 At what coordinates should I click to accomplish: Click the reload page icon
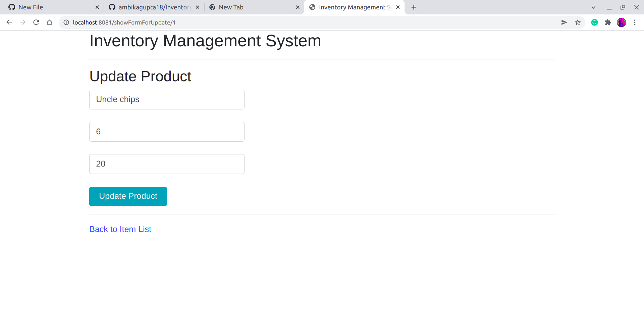click(x=36, y=22)
